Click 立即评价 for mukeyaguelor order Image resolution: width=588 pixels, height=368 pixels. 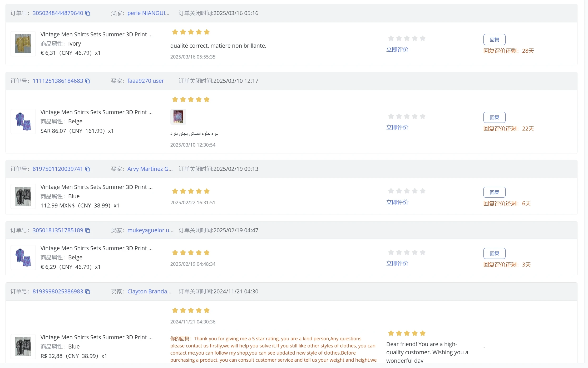point(397,263)
